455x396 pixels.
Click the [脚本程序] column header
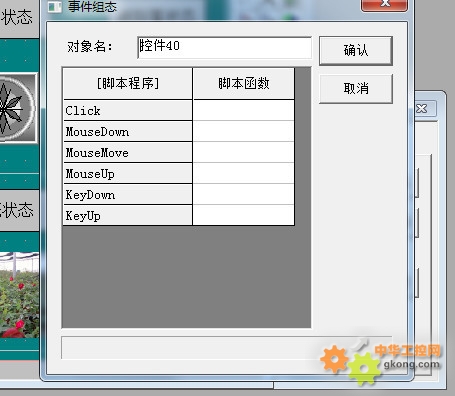coord(128,83)
